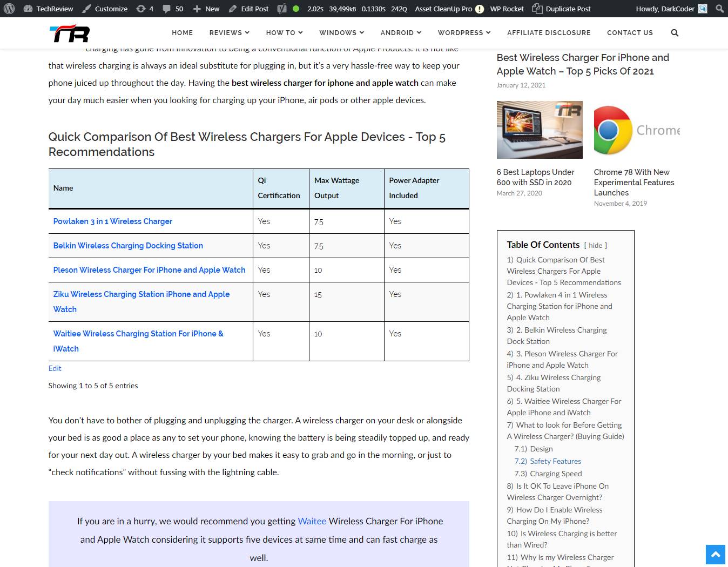
Task: Open sidebar article Best Wireless Charger Top 5 Picks
Action: (583, 64)
